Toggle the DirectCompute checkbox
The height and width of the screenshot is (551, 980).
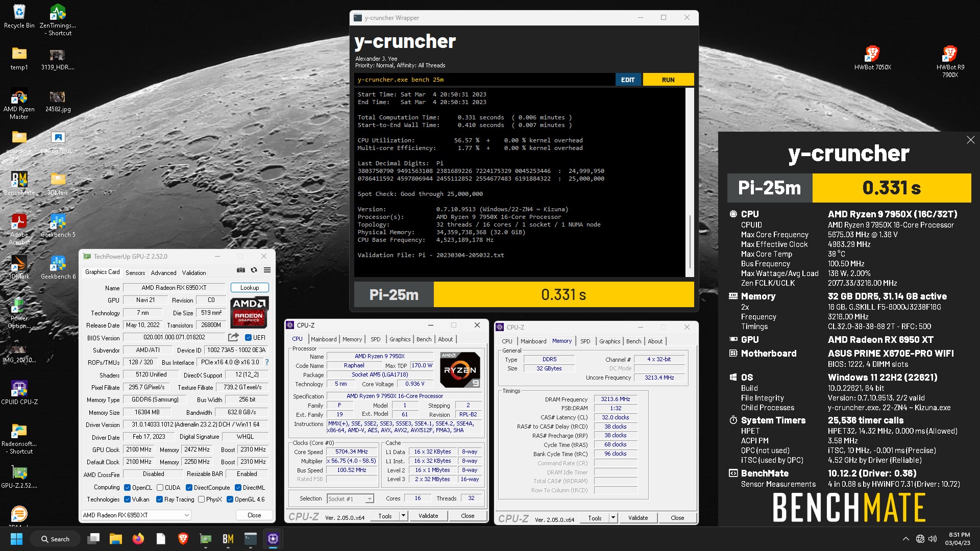point(189,487)
